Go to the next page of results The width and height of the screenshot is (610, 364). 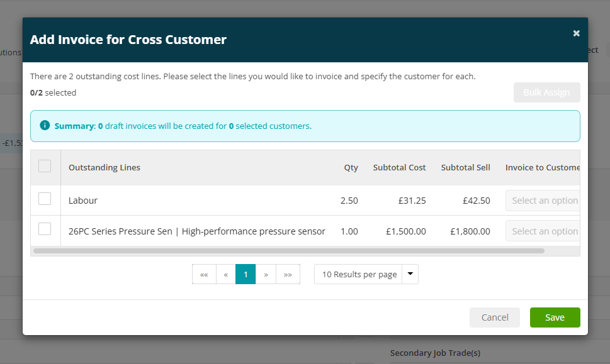tap(266, 274)
